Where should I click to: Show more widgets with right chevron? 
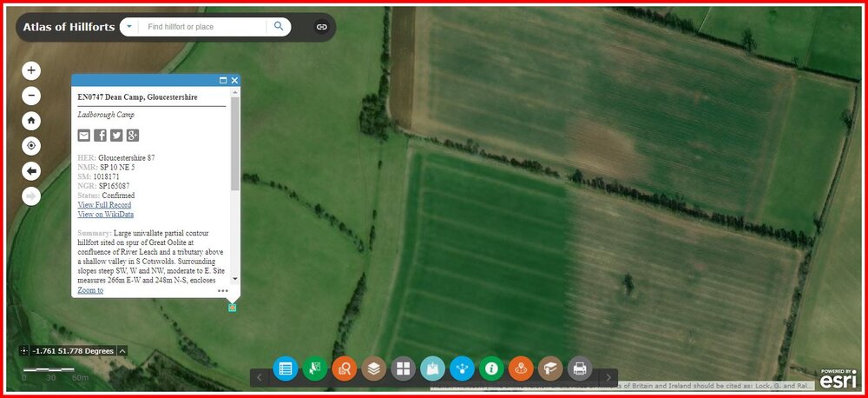609,377
